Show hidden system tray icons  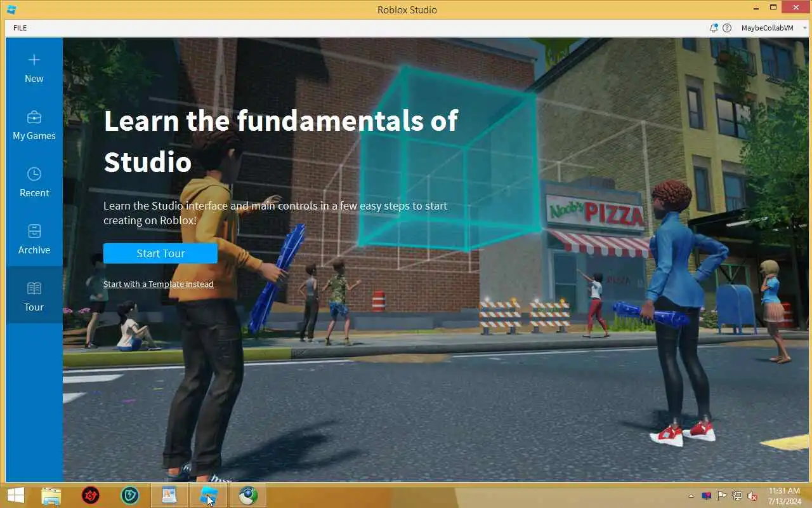pyautogui.click(x=691, y=496)
